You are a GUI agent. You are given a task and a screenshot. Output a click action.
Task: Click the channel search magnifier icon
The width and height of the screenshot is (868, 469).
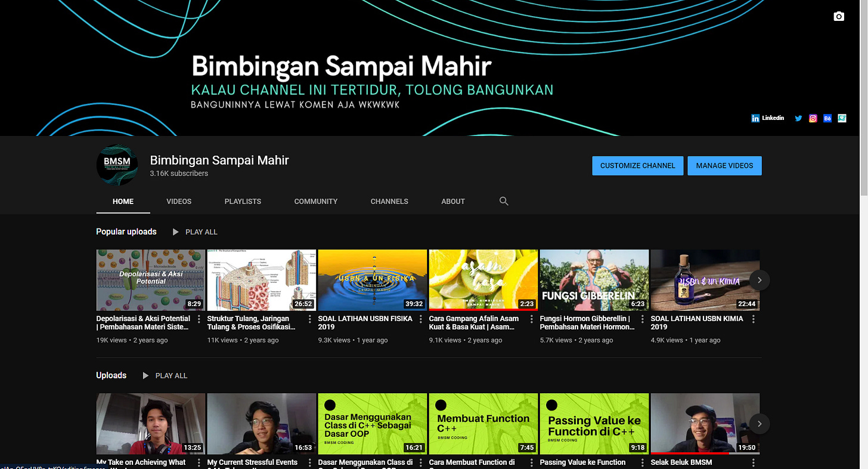point(504,201)
